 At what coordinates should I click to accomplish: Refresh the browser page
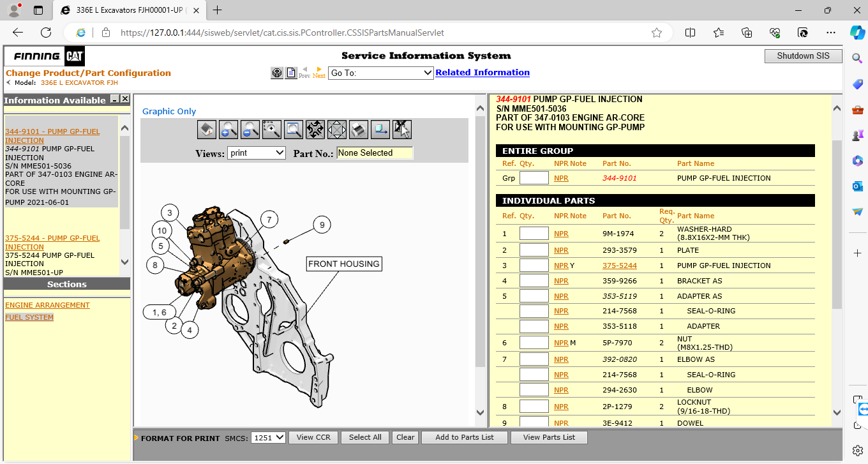(46, 33)
